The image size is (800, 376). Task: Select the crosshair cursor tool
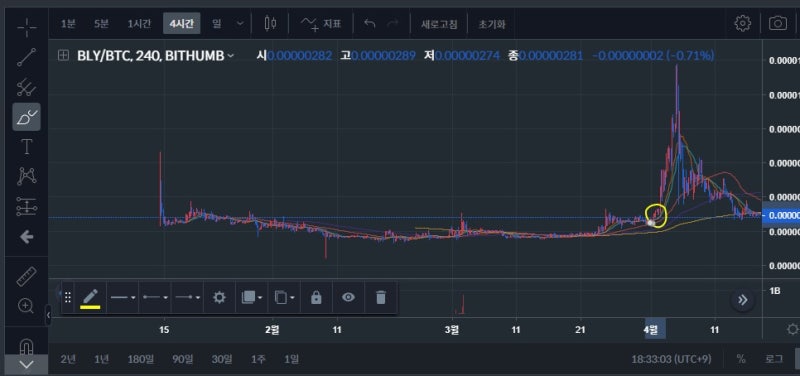click(27, 28)
